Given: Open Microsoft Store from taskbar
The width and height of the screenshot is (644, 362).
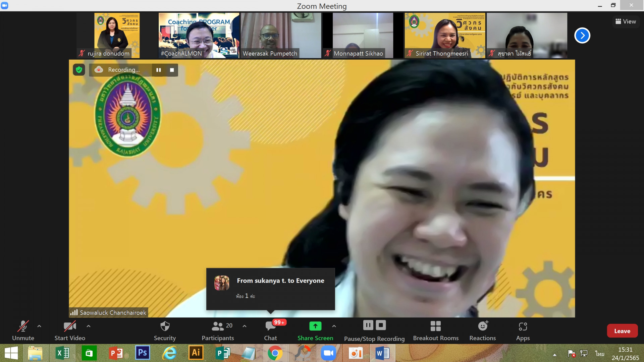Looking at the screenshot, I should coord(89,353).
